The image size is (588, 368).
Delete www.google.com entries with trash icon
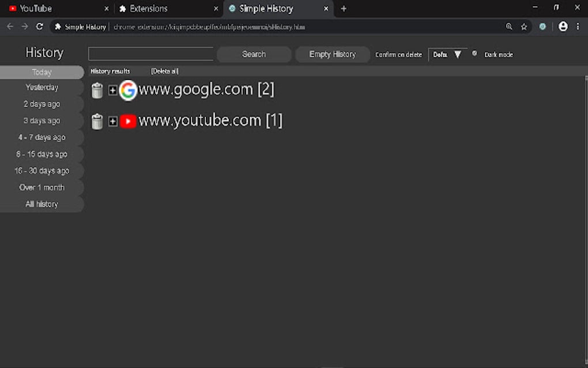coord(97,91)
